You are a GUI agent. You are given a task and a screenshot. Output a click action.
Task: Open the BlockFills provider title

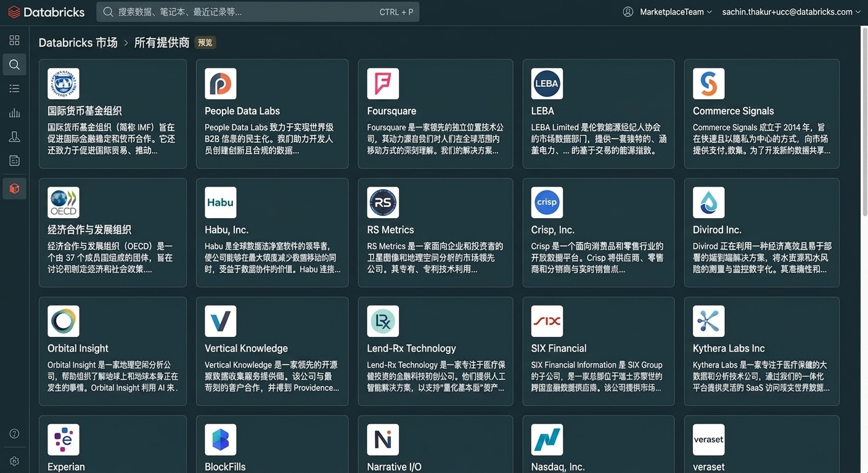(x=225, y=467)
